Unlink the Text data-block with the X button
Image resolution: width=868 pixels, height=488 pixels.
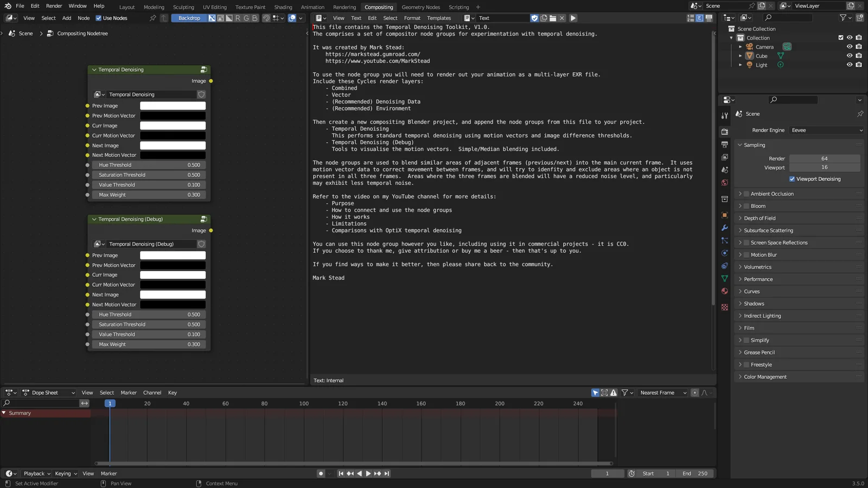[562, 18]
